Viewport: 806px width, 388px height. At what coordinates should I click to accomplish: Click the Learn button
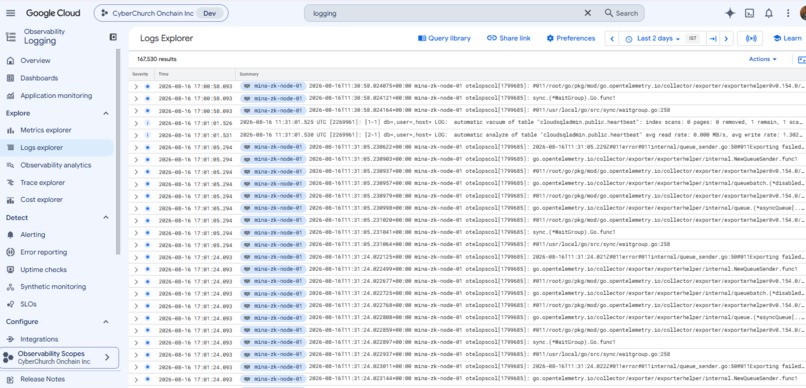pos(787,39)
